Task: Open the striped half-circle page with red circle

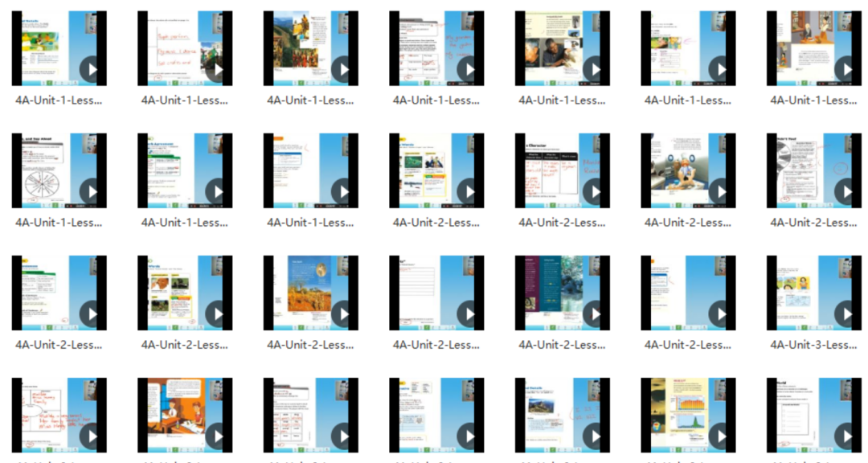Action: [x=813, y=170]
